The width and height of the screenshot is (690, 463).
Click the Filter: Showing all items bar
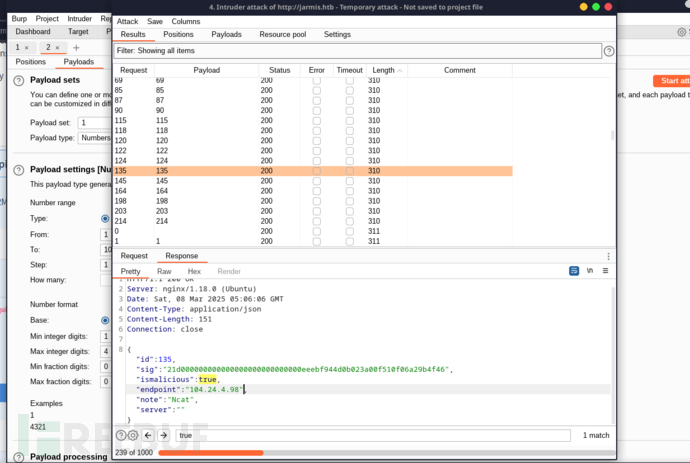[x=357, y=51]
